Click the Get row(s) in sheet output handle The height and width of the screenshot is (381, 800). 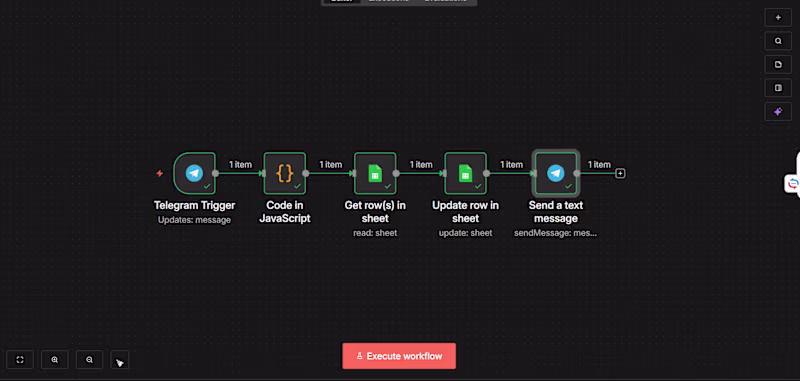396,173
